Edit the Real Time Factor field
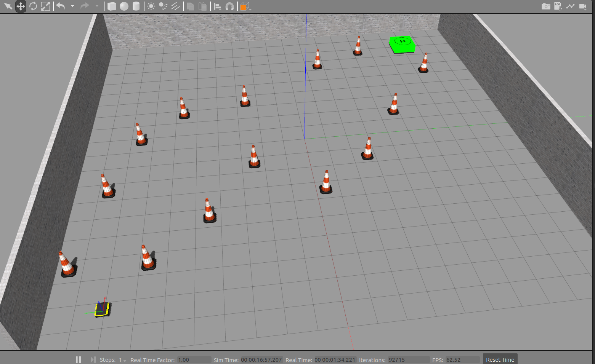The image size is (595, 364). click(194, 359)
